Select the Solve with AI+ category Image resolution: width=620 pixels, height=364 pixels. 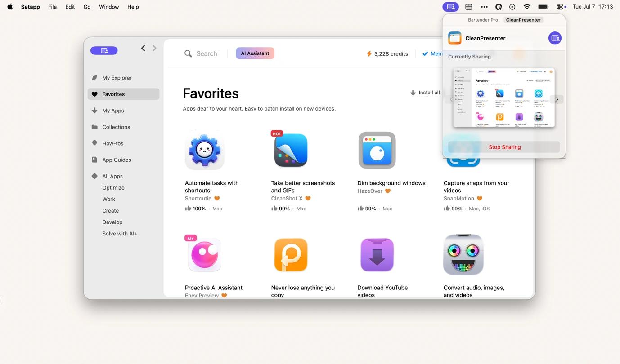click(120, 234)
